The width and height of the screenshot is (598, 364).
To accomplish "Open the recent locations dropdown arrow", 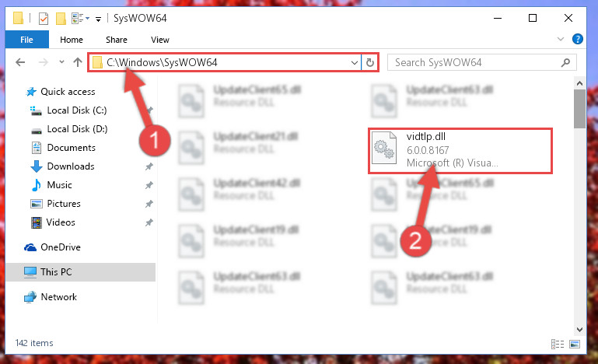I will click(x=61, y=61).
